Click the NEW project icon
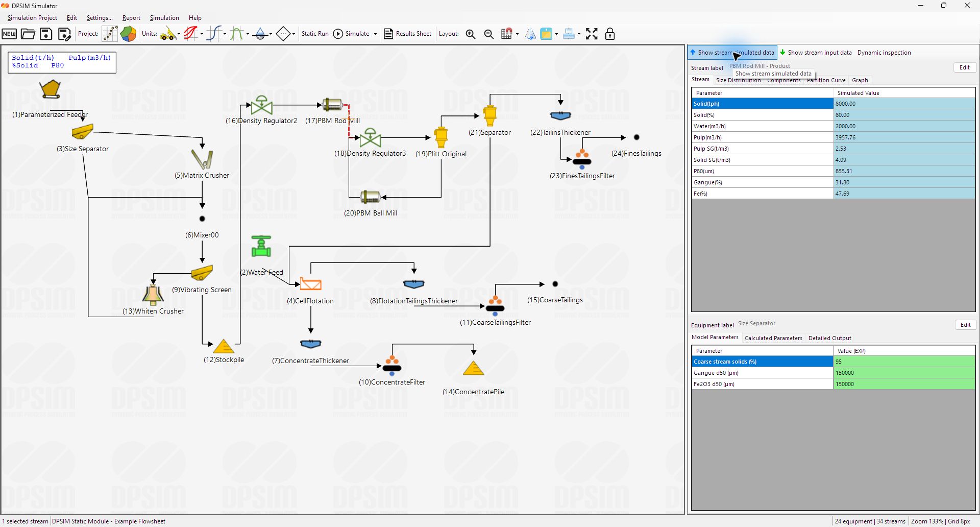Screen dimensions: 980x527 tap(9, 34)
